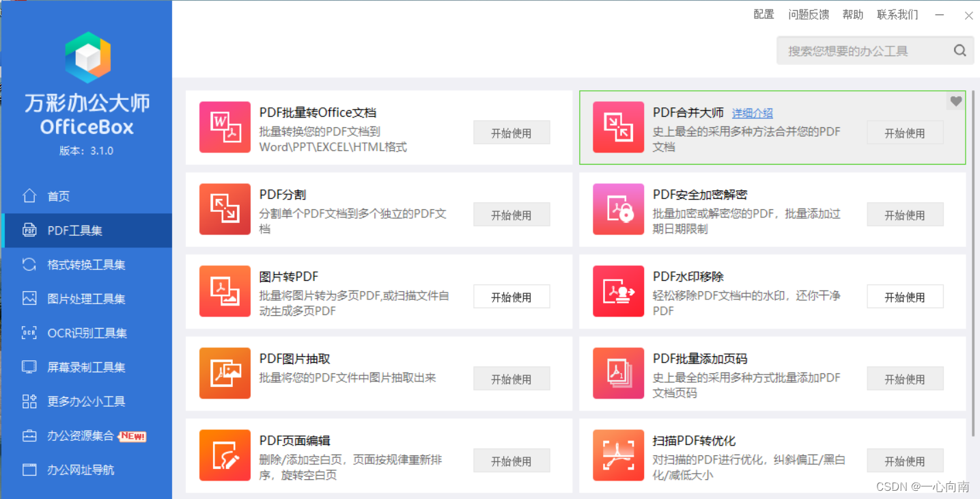The height and width of the screenshot is (499, 980).
Task: Click the 万彩办公大师 title text
Action: 87,103
